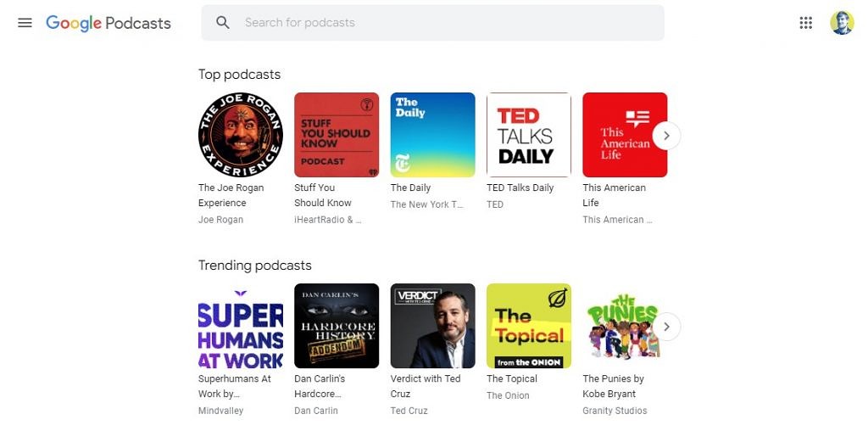Open The Joe Rogan Experience cover art

(240, 135)
